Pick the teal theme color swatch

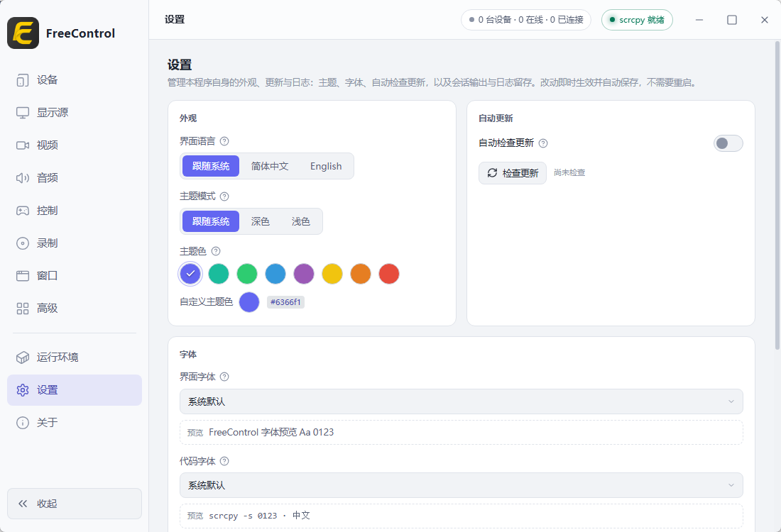click(219, 274)
